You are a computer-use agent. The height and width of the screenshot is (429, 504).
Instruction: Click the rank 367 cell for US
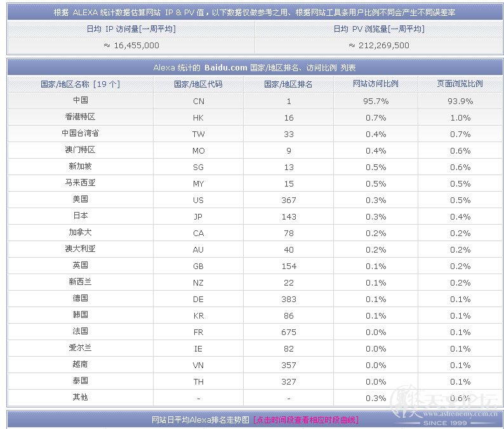289,200
